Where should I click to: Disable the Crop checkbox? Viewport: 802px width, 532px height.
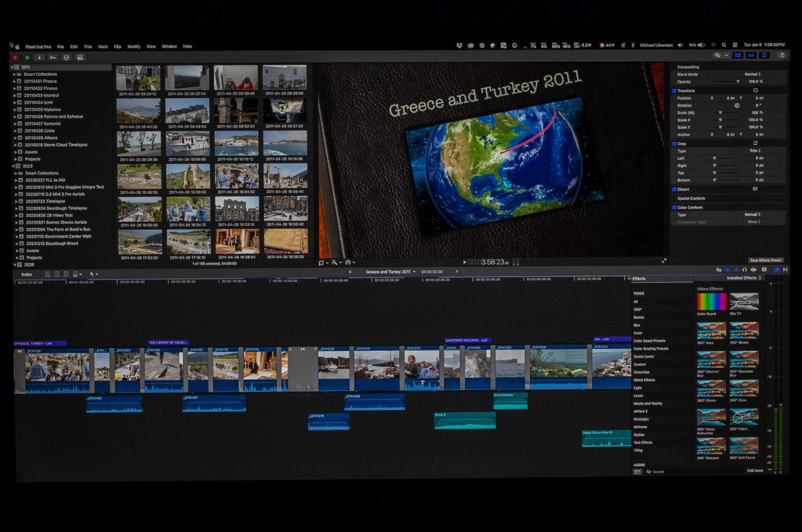674,143
